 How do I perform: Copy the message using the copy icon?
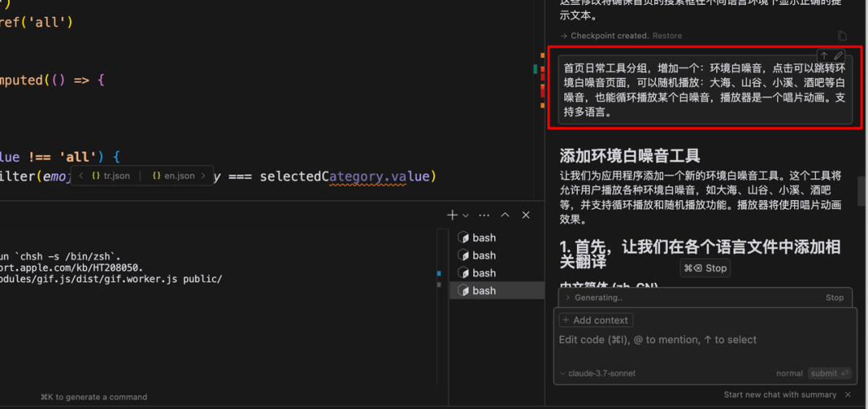point(842,35)
